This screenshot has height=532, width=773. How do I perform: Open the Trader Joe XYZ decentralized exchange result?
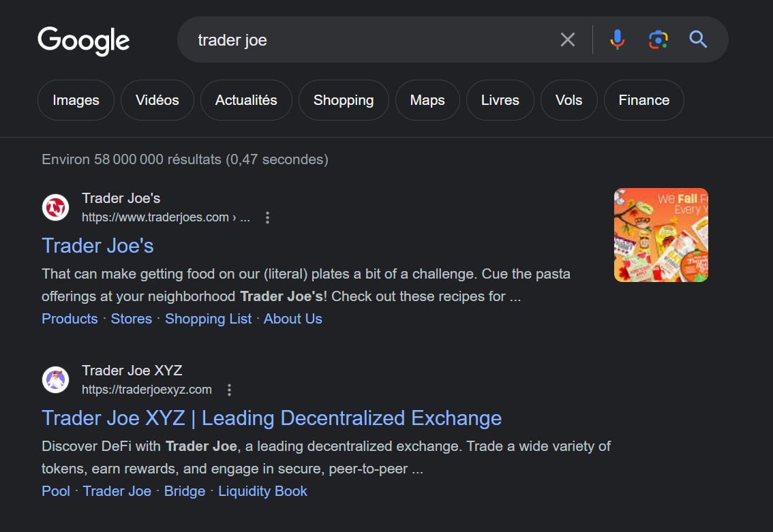click(271, 418)
